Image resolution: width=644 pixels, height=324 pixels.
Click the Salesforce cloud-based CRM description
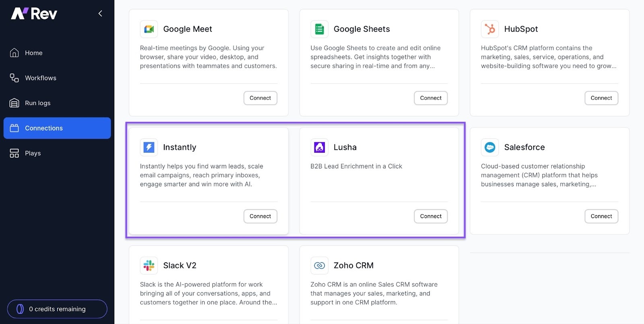[x=539, y=175]
